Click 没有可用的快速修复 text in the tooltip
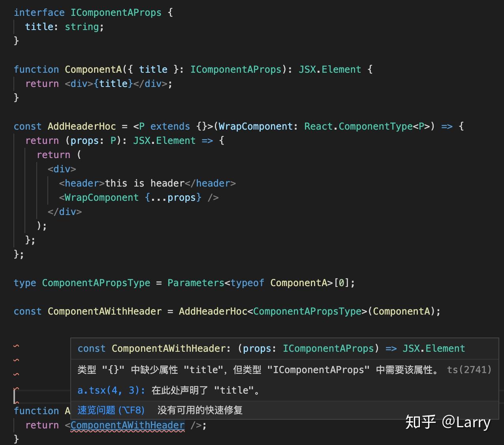The height and width of the screenshot is (445, 504). 199,410
